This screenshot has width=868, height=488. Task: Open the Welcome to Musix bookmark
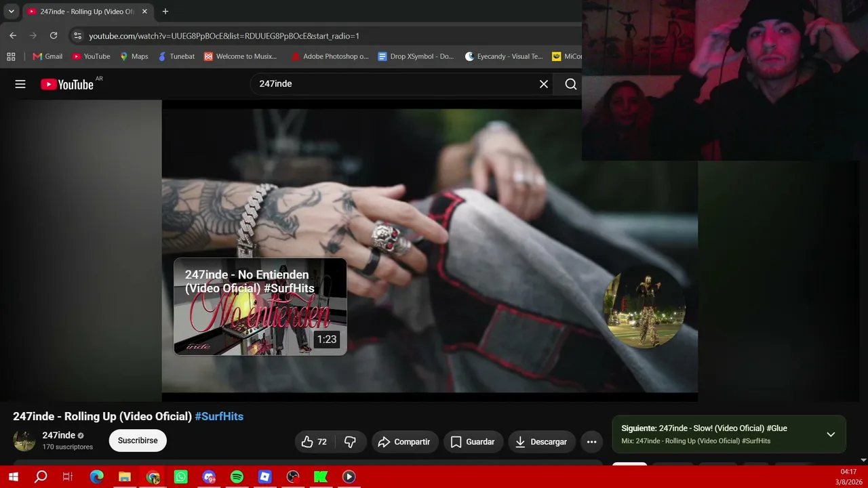click(240, 56)
